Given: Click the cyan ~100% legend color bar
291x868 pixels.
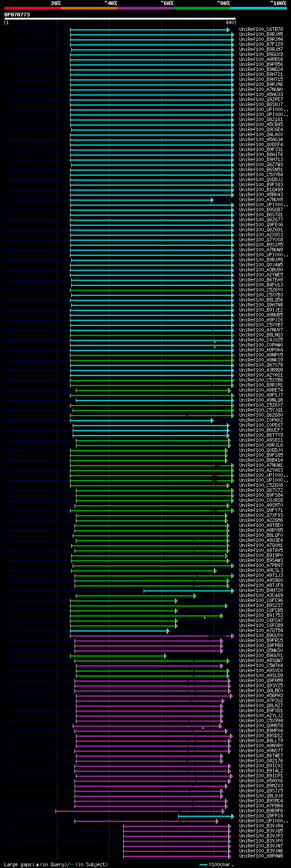Looking at the screenshot, I should tap(258, 8).
